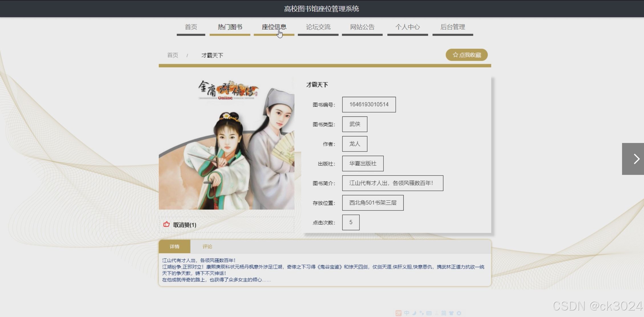Click the IME shirt skin icon

point(451,313)
